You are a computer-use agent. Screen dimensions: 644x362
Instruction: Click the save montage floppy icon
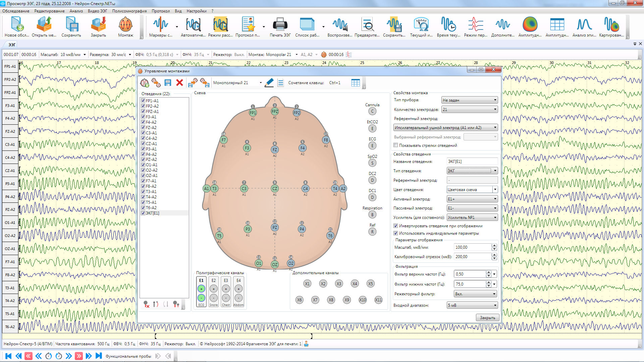[168, 83]
